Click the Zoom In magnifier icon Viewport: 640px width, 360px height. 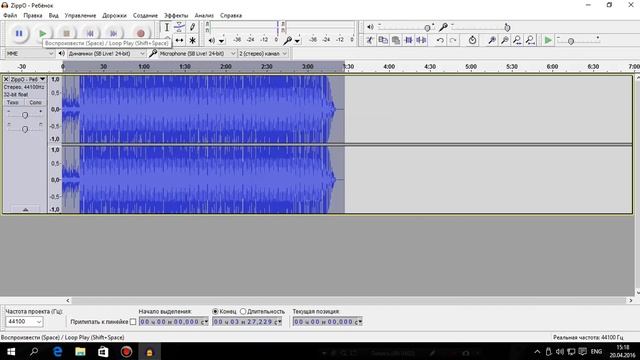492,40
